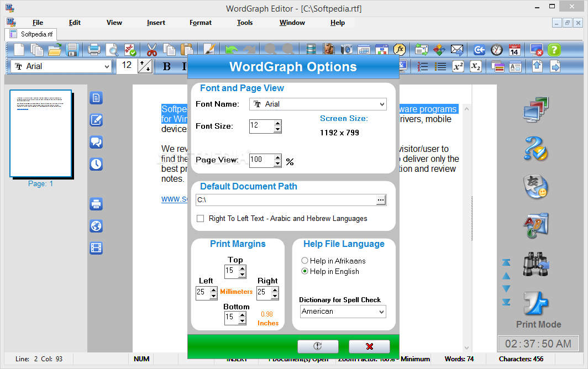Run the abc spell check
Screen dimensions: 588x369
pyautogui.click(x=130, y=50)
